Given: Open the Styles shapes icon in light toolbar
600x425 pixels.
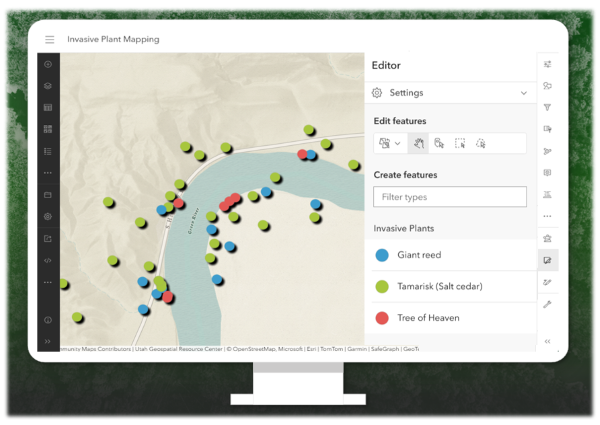Looking at the screenshot, I should [x=548, y=86].
